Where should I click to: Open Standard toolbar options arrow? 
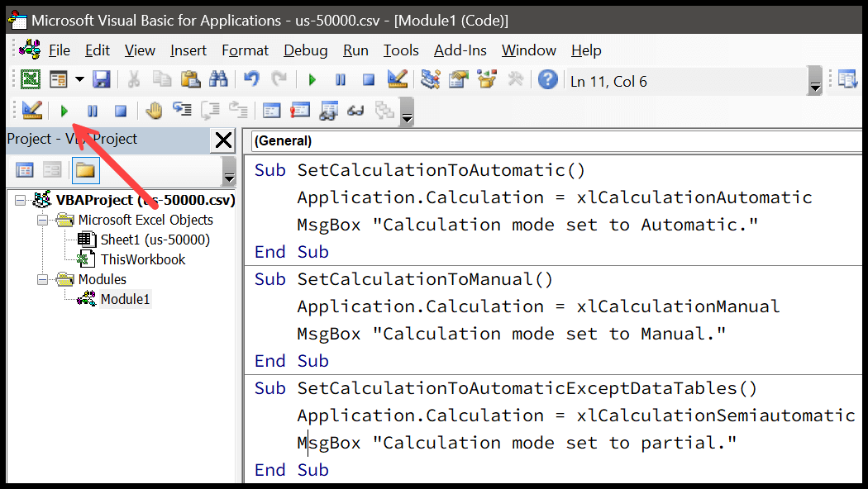click(815, 81)
